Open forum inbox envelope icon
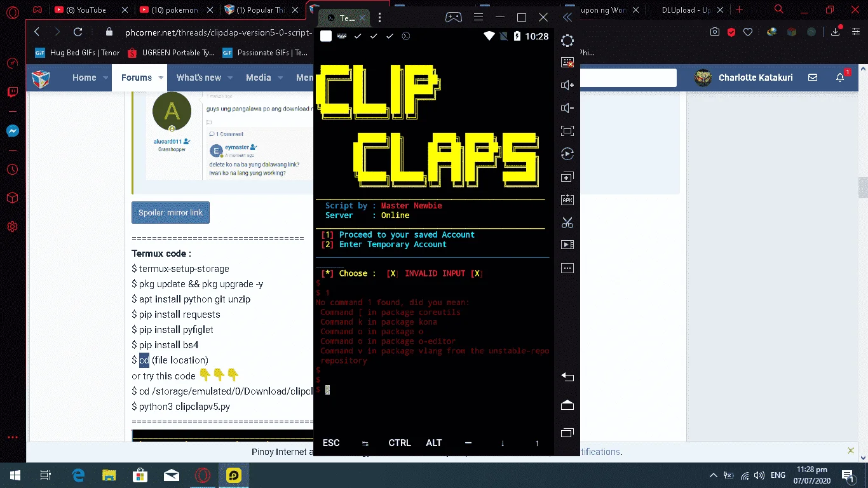The width and height of the screenshot is (868, 488). (813, 78)
